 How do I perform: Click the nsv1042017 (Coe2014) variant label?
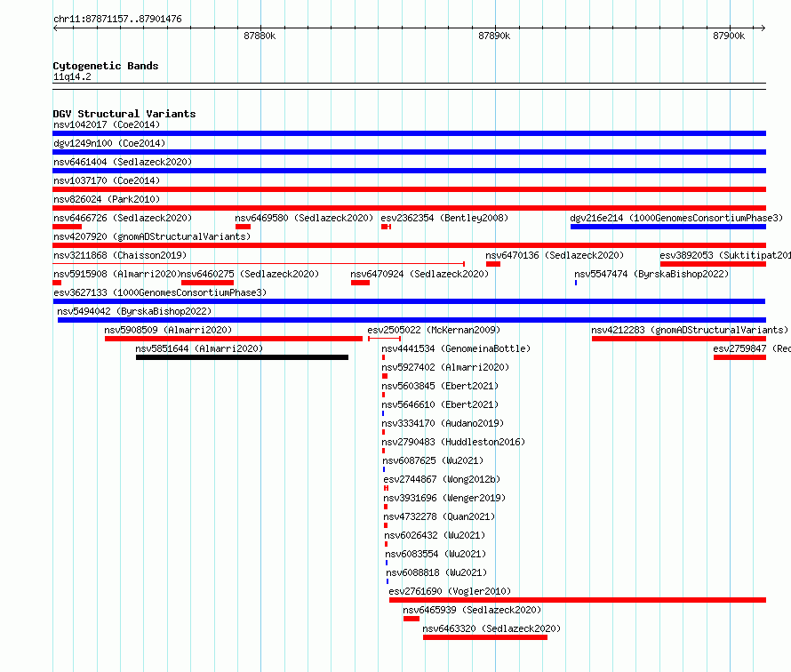(x=107, y=124)
